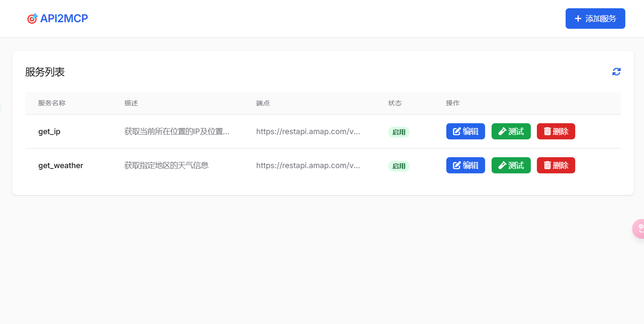
Task: Click the pencil icon on get_ip's 编辑 button
Action: coord(457,131)
